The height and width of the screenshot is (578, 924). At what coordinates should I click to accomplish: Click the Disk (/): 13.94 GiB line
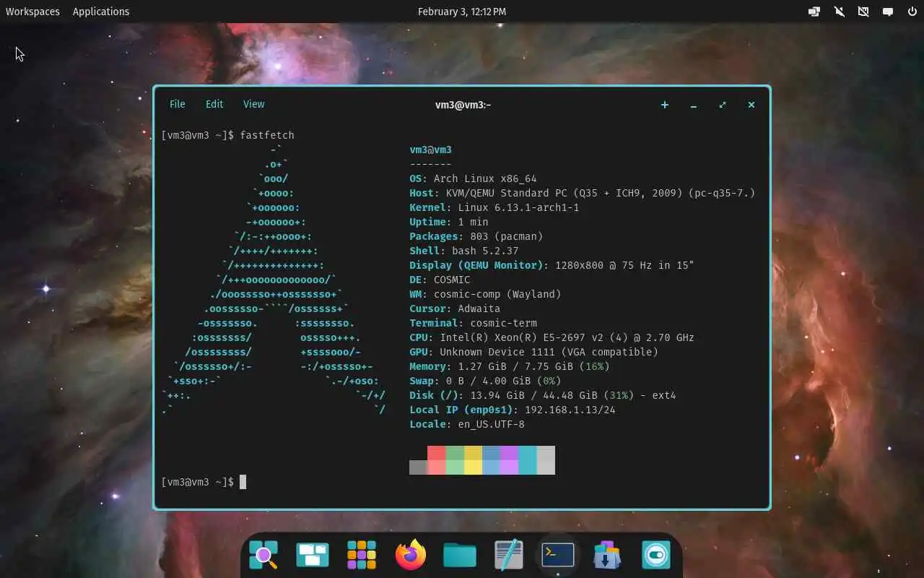click(543, 395)
